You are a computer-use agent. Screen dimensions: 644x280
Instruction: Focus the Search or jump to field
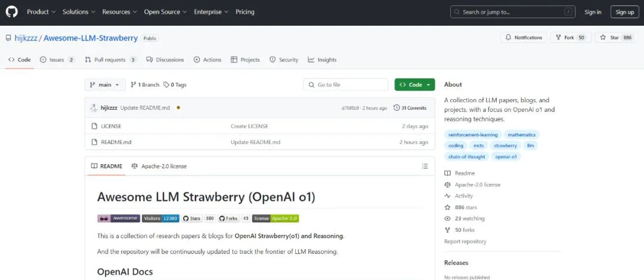(513, 12)
